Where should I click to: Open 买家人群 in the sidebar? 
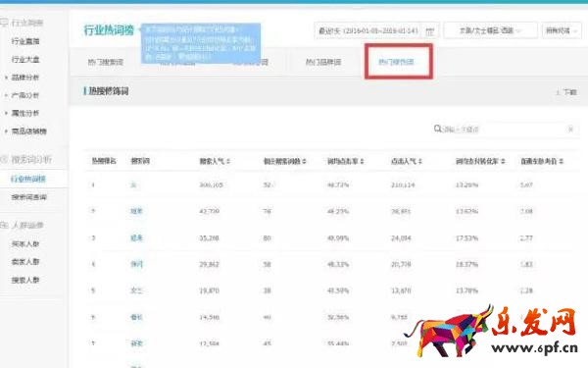click(25, 243)
